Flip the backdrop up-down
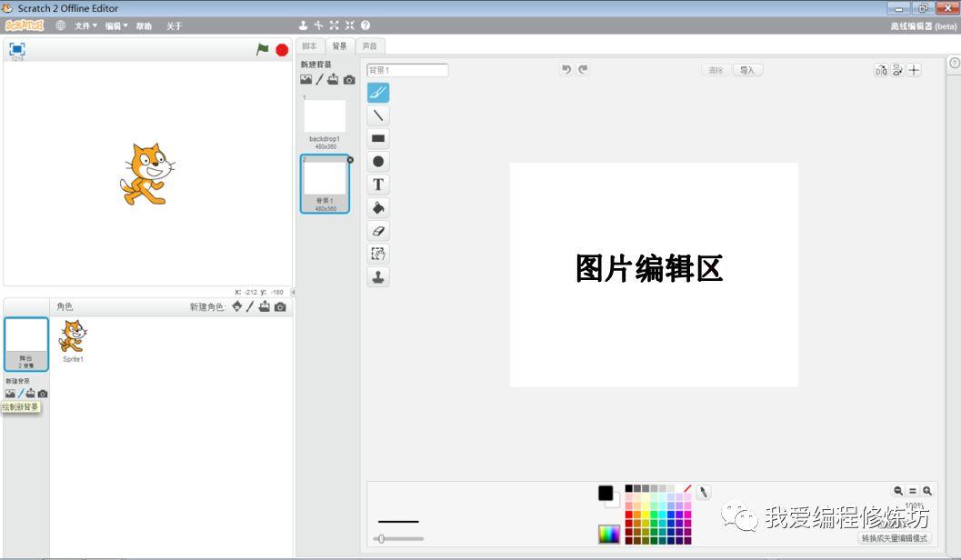This screenshot has height=560, width=961. point(897,70)
